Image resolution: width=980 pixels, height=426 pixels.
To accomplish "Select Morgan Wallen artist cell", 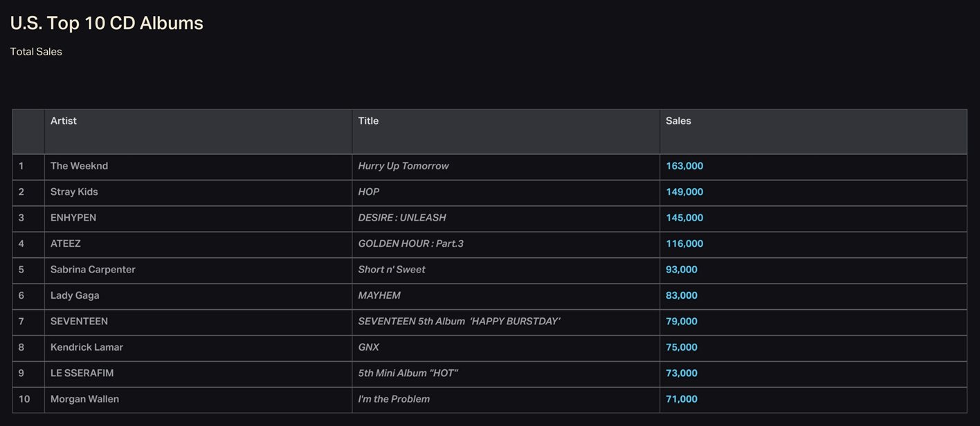I will [x=198, y=400].
